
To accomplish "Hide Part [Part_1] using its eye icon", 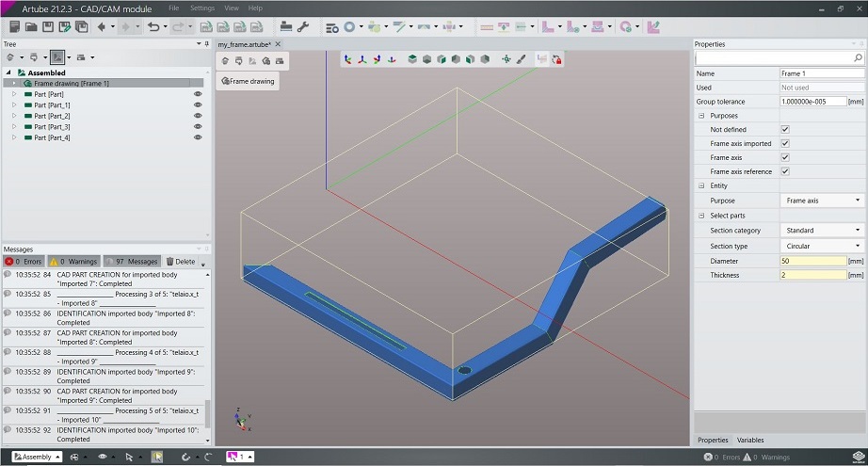I will pyautogui.click(x=198, y=105).
